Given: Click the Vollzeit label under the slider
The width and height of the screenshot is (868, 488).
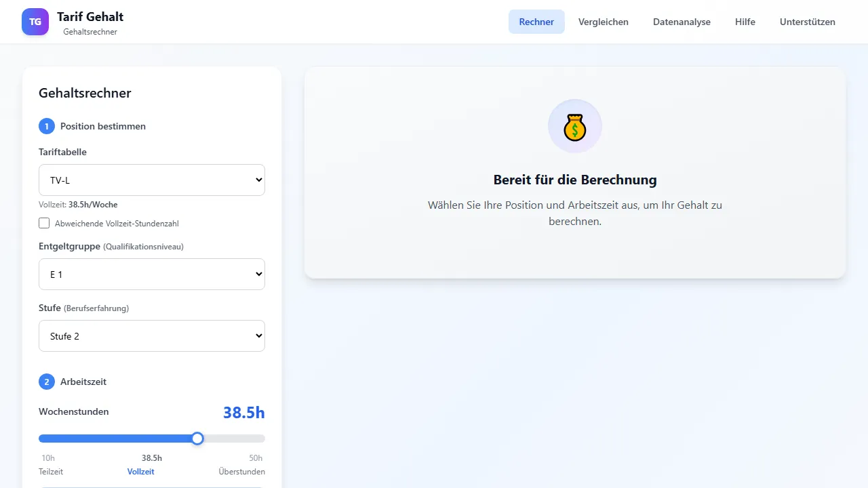Looking at the screenshot, I should (x=140, y=471).
